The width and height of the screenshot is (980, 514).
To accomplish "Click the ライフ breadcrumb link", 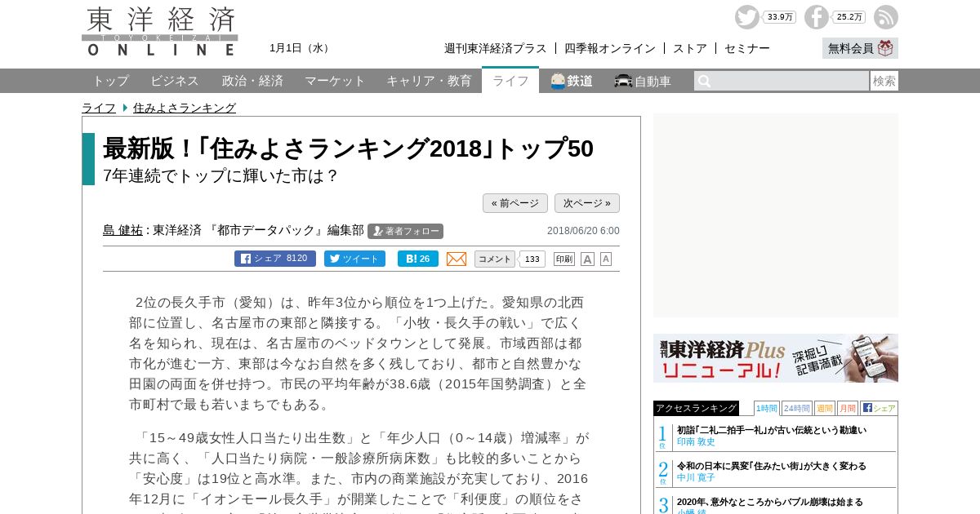I will coord(99,108).
